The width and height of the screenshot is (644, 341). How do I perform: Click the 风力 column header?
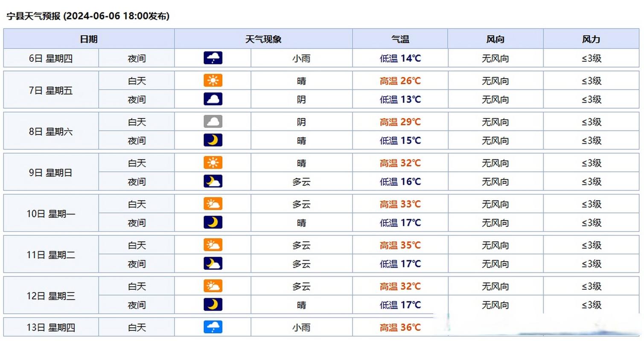(591, 39)
